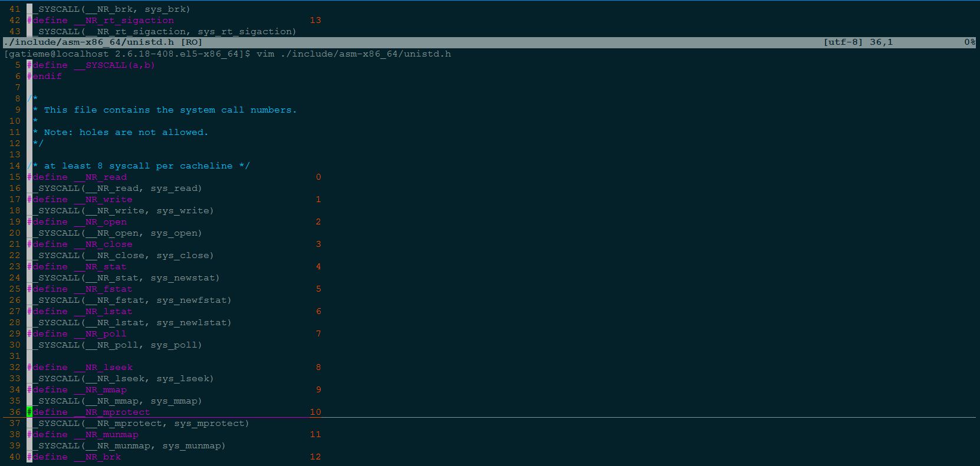980x466 pixels.
Task: Click the "0%" scroll percentage indicator
Action: 969,42
